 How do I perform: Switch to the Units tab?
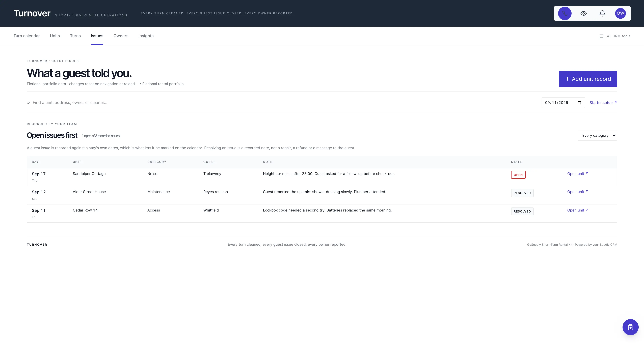55,36
